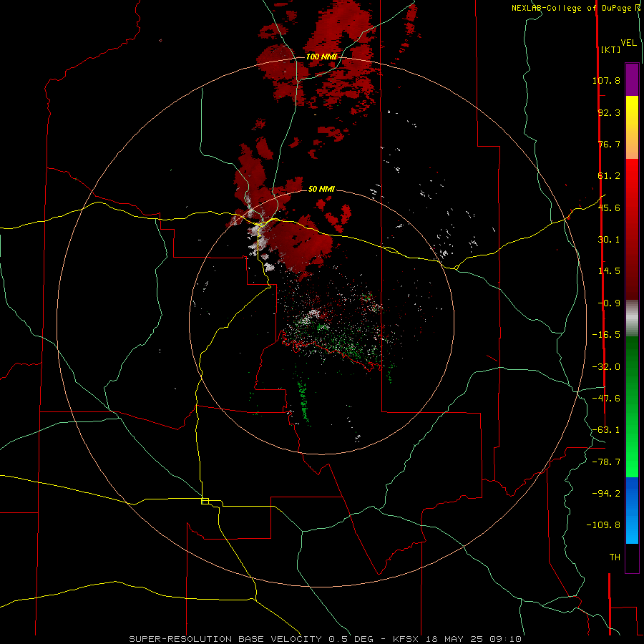This screenshot has height=644, width=644.
Task: Select the -47.6 velocity scale value
Action: coord(606,399)
